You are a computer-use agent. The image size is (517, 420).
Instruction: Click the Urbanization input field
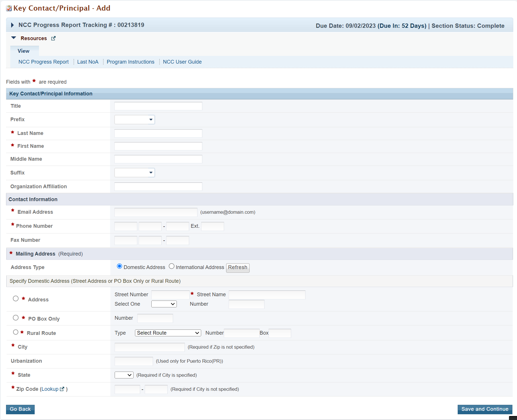134,361
